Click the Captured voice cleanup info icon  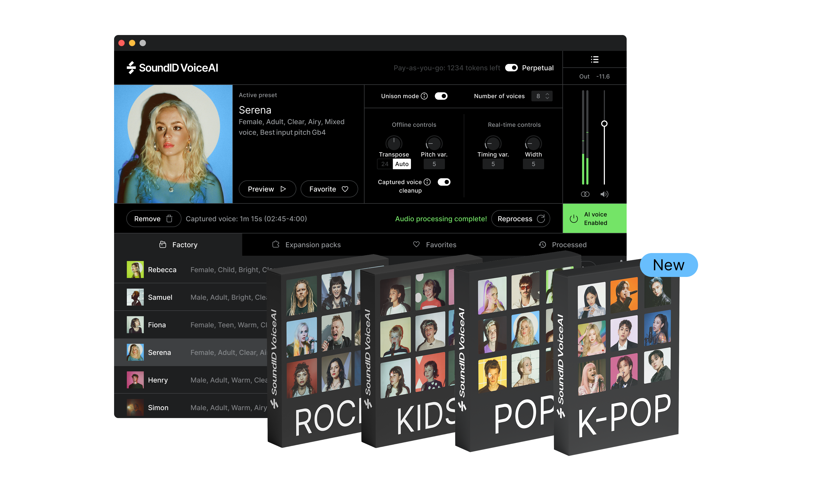pos(427,182)
